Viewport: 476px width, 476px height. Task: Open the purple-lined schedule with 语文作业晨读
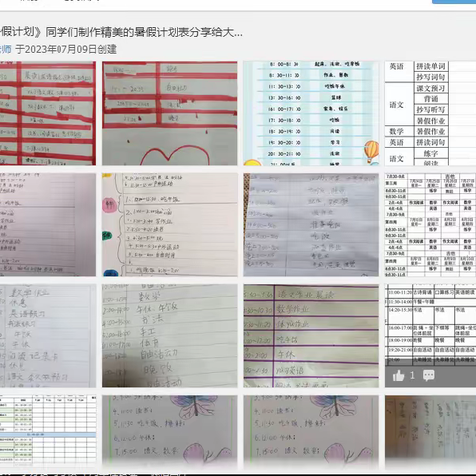pos(310,335)
